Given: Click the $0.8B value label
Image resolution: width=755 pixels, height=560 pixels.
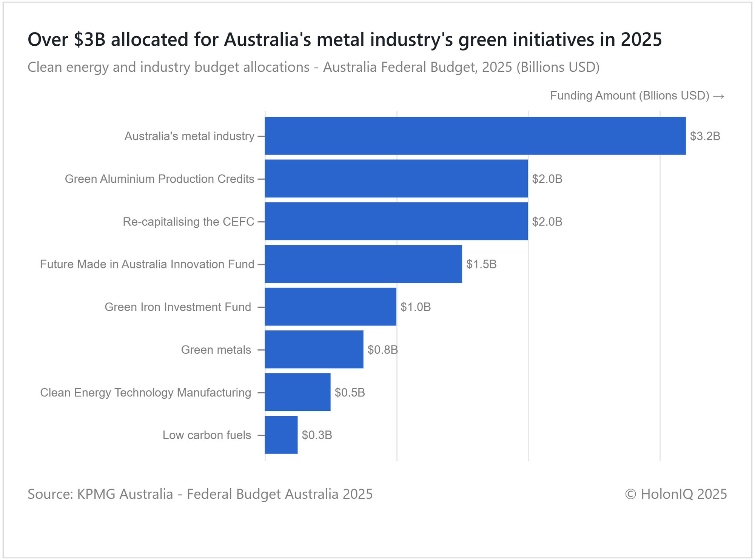Looking at the screenshot, I should pyautogui.click(x=382, y=350).
